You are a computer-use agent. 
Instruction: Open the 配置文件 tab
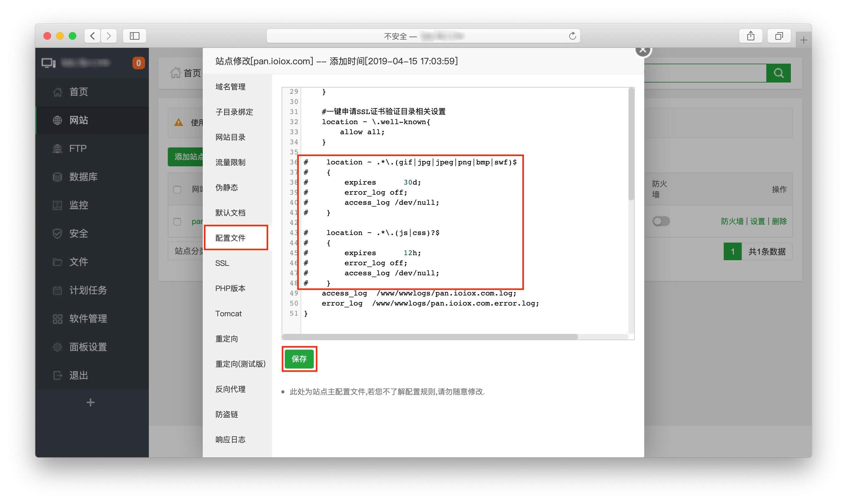pyautogui.click(x=230, y=238)
